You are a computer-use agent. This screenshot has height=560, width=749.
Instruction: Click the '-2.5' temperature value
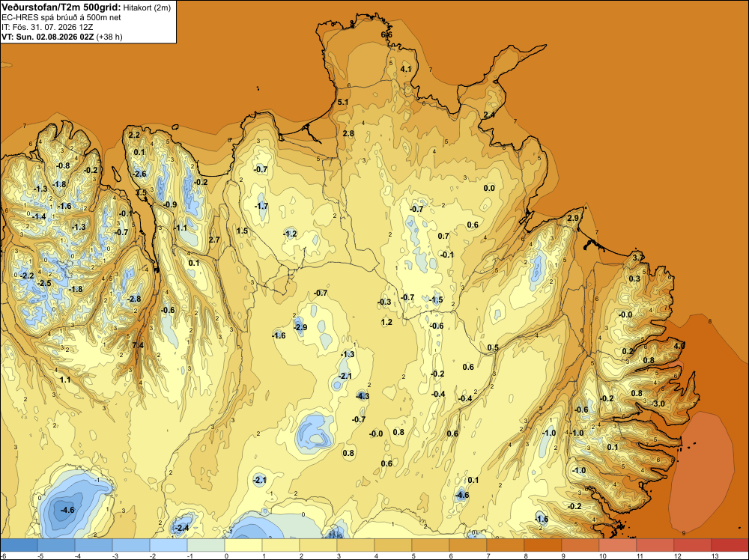click(44, 283)
